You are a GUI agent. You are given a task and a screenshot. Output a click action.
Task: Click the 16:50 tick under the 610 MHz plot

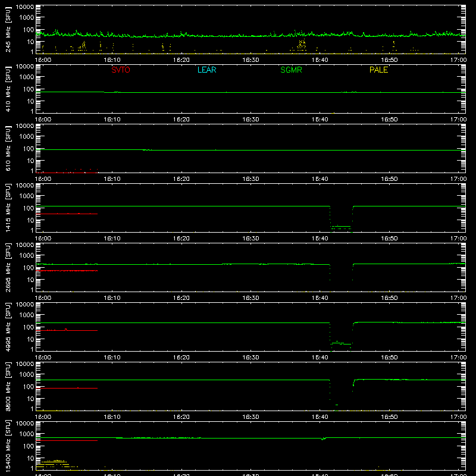(x=389, y=179)
